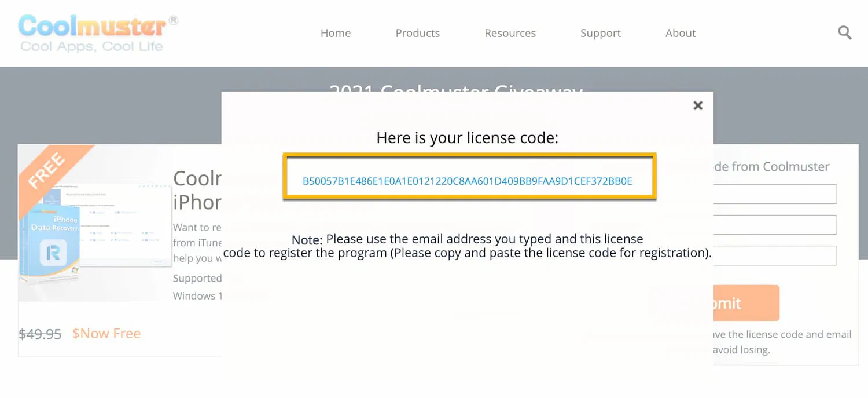Focus the top input field in form
868x398 pixels.
point(775,194)
